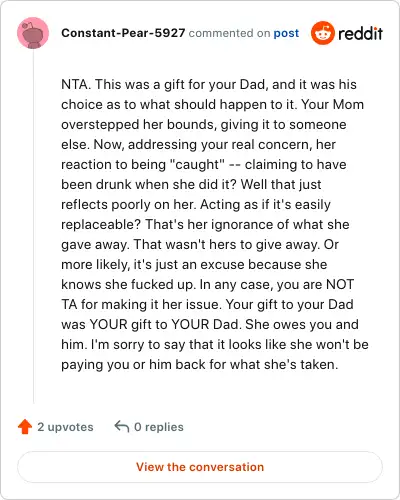Screen dimensions: 400x500
Task: Click the orange Reddit Snoo logo icon
Action: [x=322, y=33]
